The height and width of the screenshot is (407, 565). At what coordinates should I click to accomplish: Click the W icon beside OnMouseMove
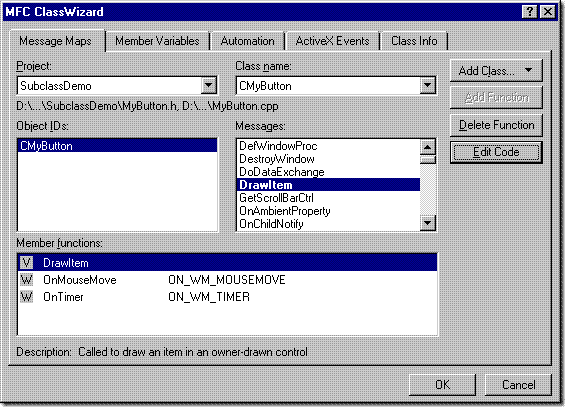click(x=26, y=280)
